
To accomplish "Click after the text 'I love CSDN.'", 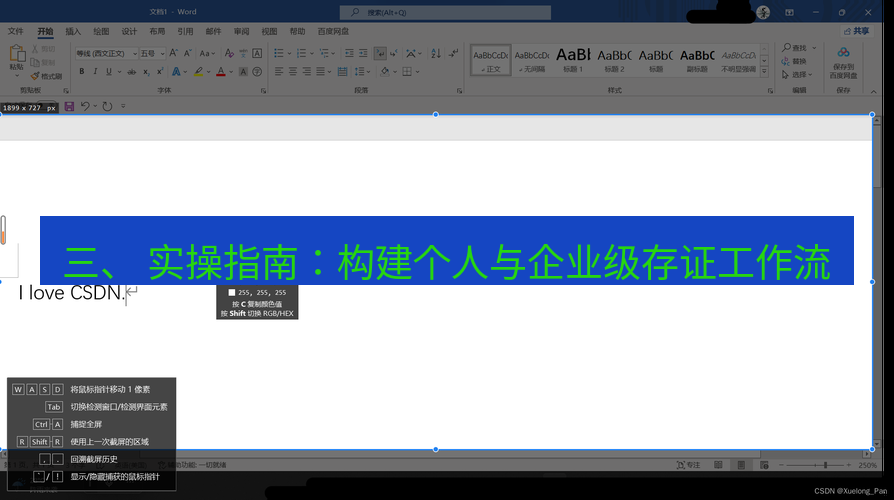I will [x=125, y=293].
